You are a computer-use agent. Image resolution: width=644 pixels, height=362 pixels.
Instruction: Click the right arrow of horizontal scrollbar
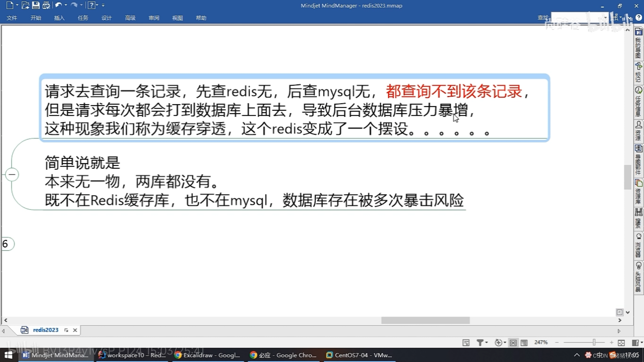(x=620, y=320)
